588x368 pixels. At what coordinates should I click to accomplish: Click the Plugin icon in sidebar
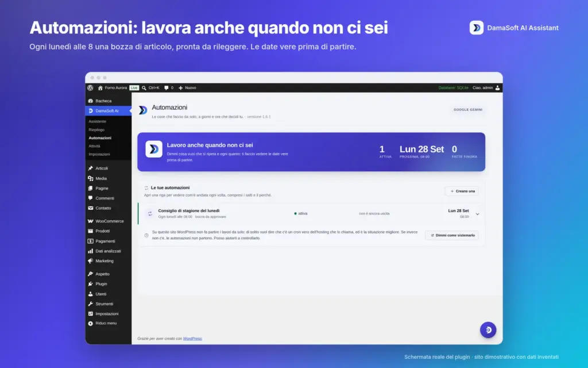pos(90,284)
